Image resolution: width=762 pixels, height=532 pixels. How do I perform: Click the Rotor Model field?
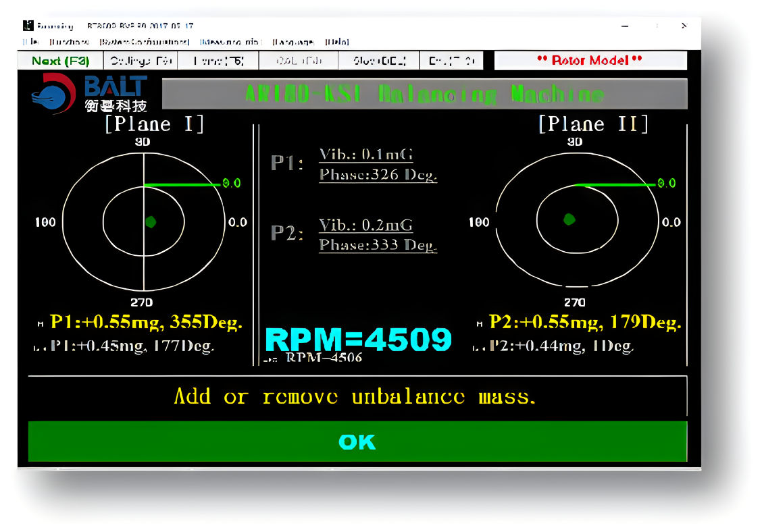click(590, 60)
